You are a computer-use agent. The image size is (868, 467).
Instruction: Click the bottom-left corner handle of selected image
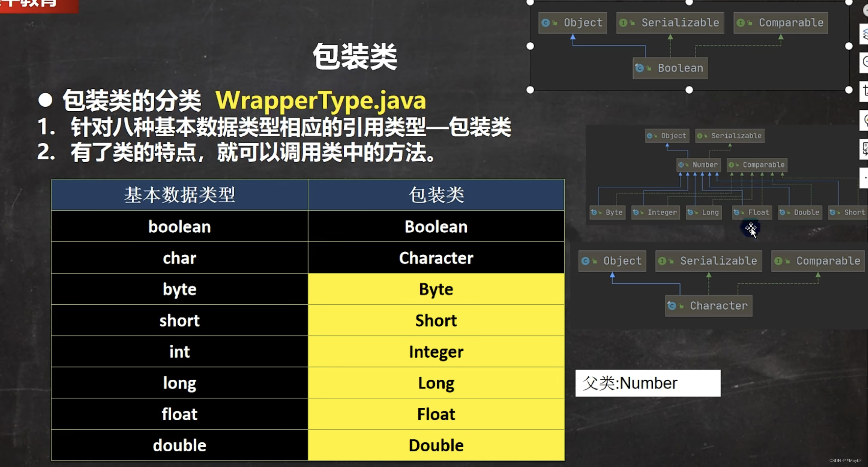530,90
